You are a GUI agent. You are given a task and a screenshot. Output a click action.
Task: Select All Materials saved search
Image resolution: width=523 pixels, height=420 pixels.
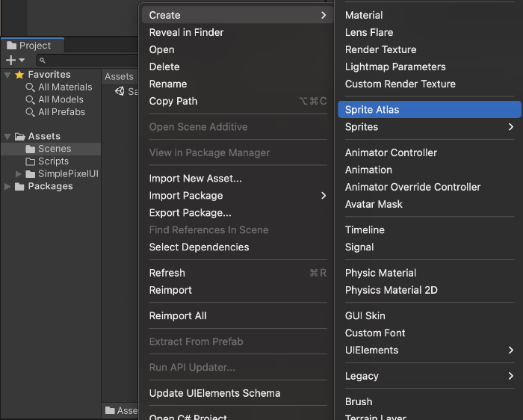coord(59,87)
